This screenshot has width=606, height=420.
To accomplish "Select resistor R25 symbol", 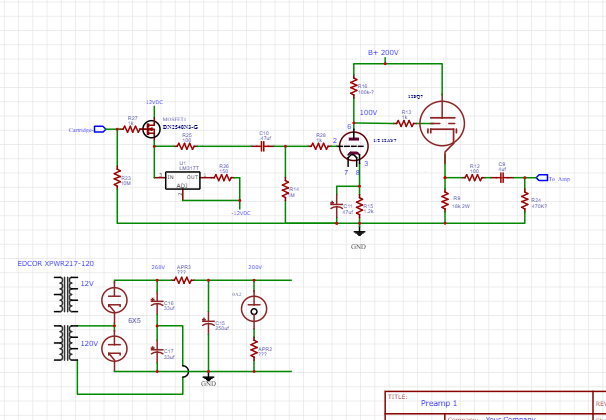I will (186, 146).
